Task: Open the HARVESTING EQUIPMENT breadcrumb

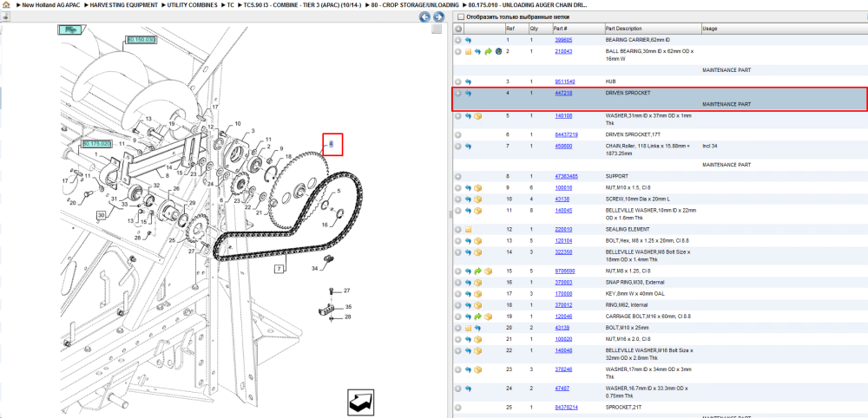Action: (x=122, y=4)
